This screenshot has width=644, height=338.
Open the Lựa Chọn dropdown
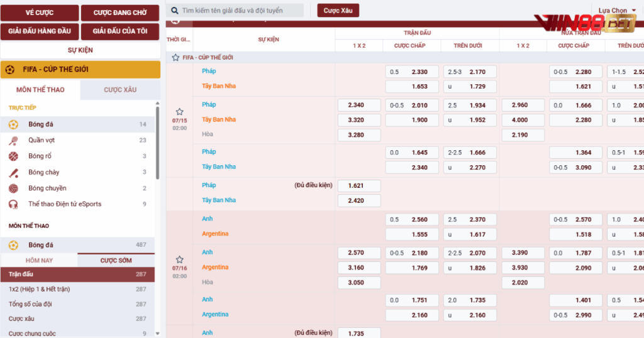coord(617,10)
